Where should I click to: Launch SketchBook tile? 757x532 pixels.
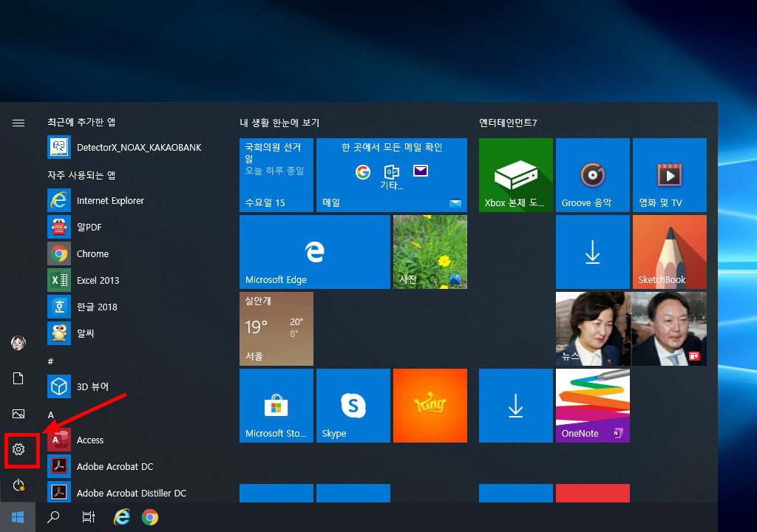click(x=670, y=251)
